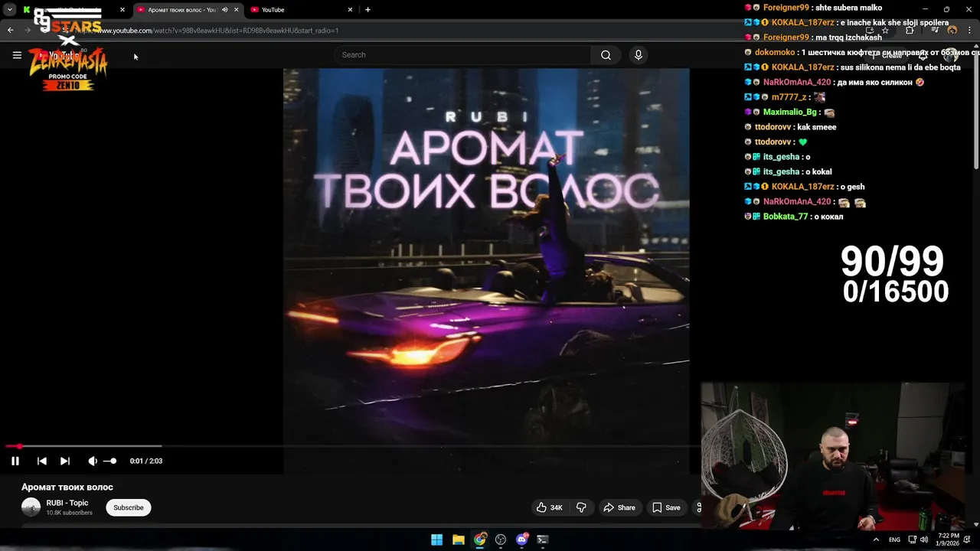The width and height of the screenshot is (980, 551).
Task: Open the system tray volume control
Action: (924, 540)
